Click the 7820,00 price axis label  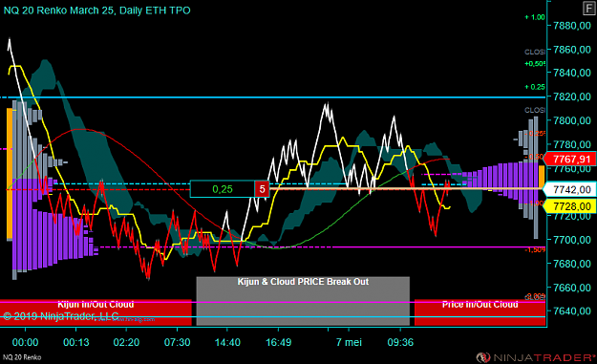(x=572, y=96)
